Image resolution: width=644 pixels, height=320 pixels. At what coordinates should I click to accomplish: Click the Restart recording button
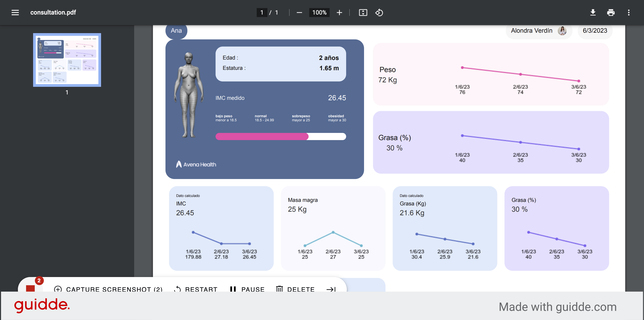[x=196, y=289]
